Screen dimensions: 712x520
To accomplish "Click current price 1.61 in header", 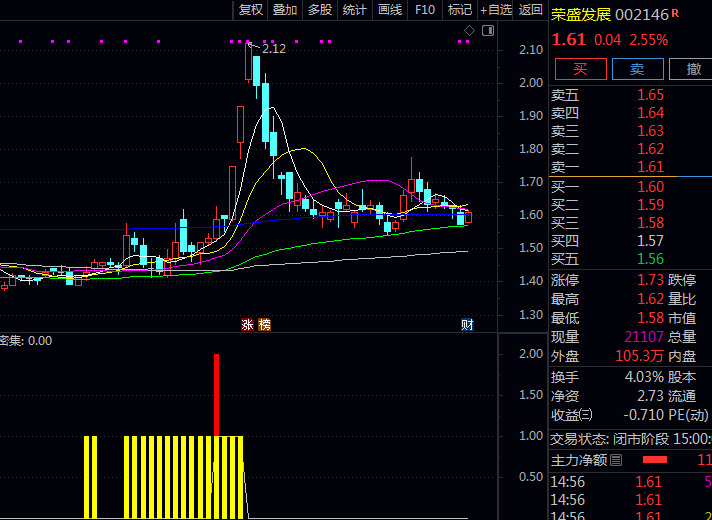I will (x=569, y=40).
